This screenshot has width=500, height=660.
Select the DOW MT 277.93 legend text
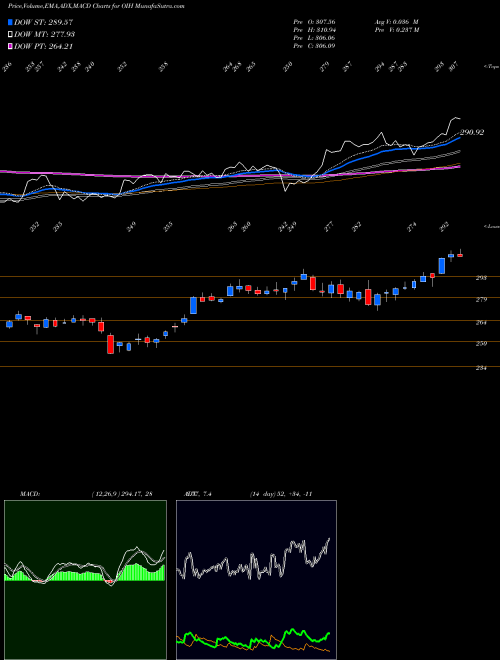[x=45, y=35]
